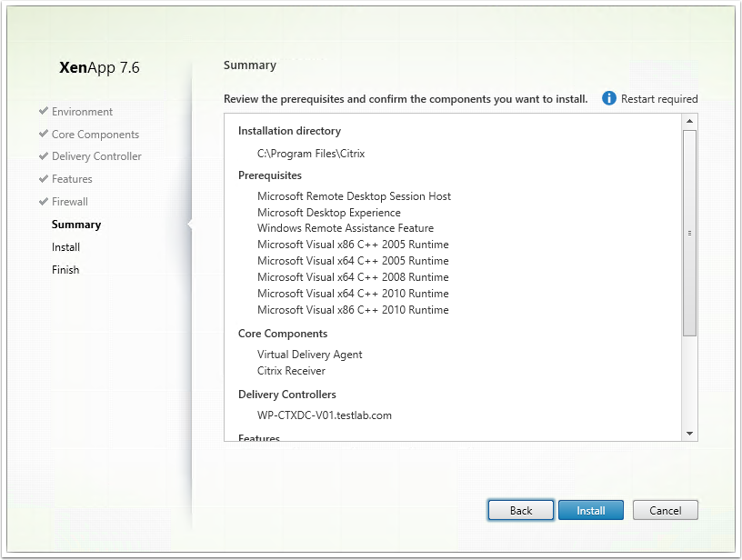Select the Summary step in sidebar

[x=76, y=225]
